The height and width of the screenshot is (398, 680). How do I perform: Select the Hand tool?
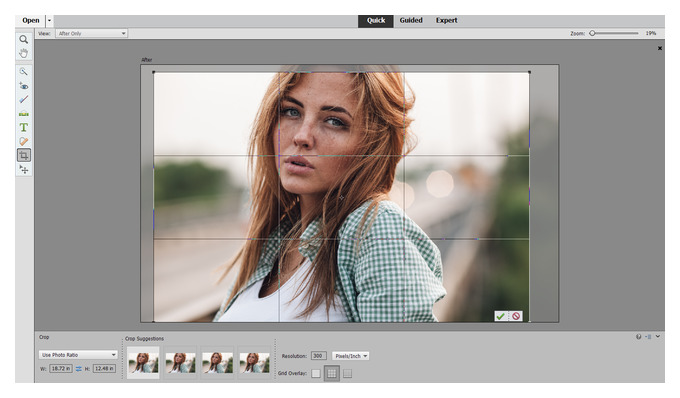pyautogui.click(x=23, y=53)
